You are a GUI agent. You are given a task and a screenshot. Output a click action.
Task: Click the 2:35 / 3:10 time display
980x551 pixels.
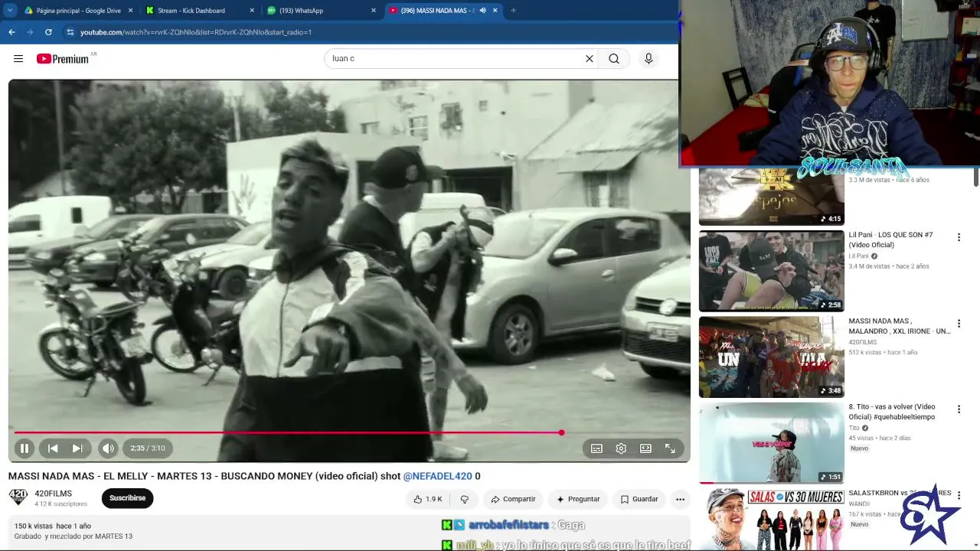point(148,448)
